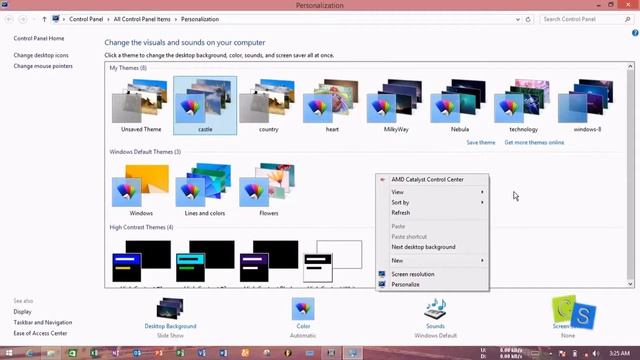
Task: Open Internet Explorer from the taskbar
Action: [30, 353]
